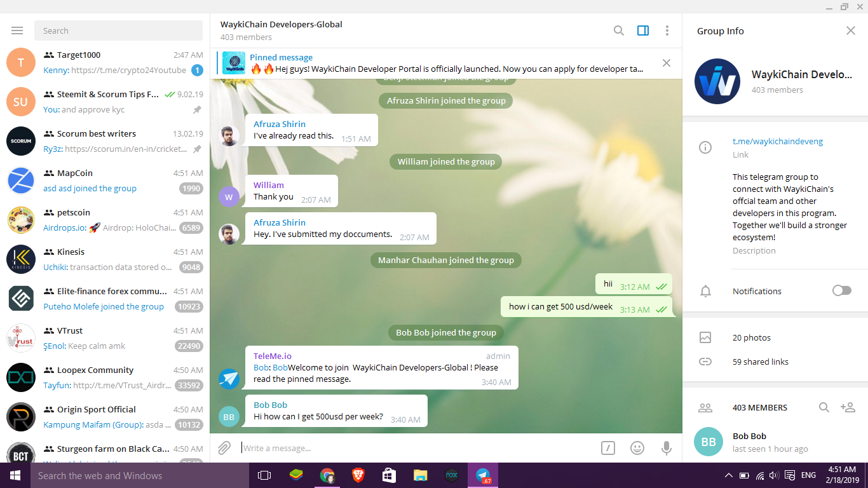Click the bell notifications icon

[x=705, y=291]
